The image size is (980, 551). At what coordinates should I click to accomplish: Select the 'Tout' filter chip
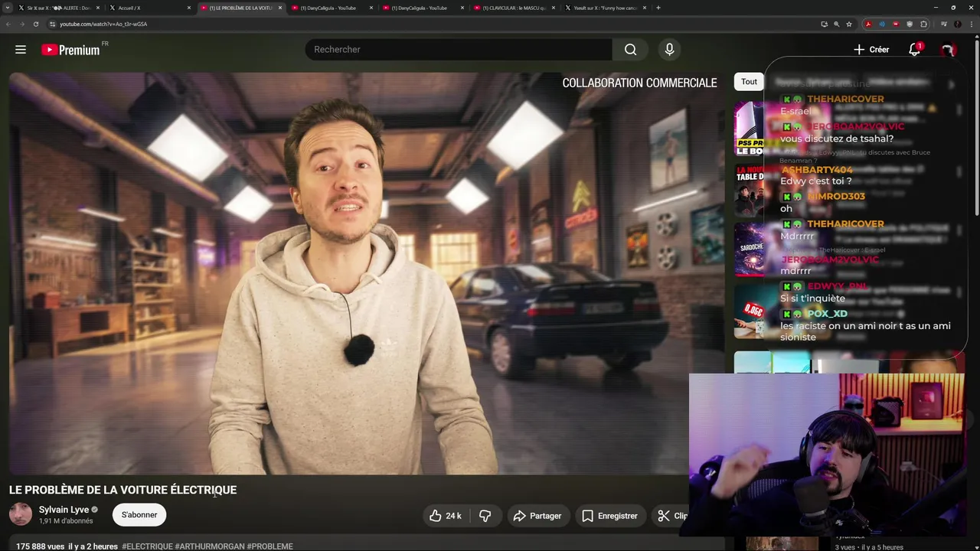(x=749, y=82)
